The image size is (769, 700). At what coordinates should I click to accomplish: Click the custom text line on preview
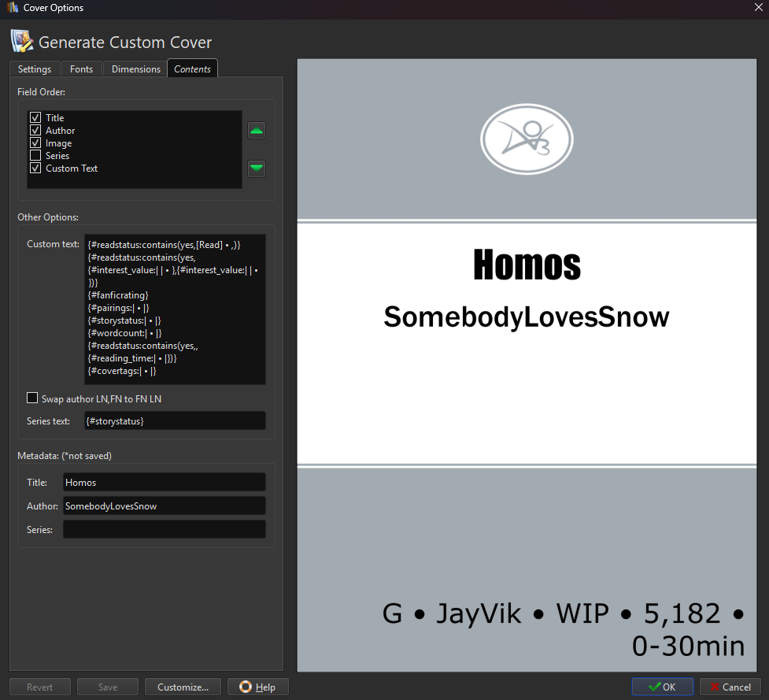tap(564, 629)
